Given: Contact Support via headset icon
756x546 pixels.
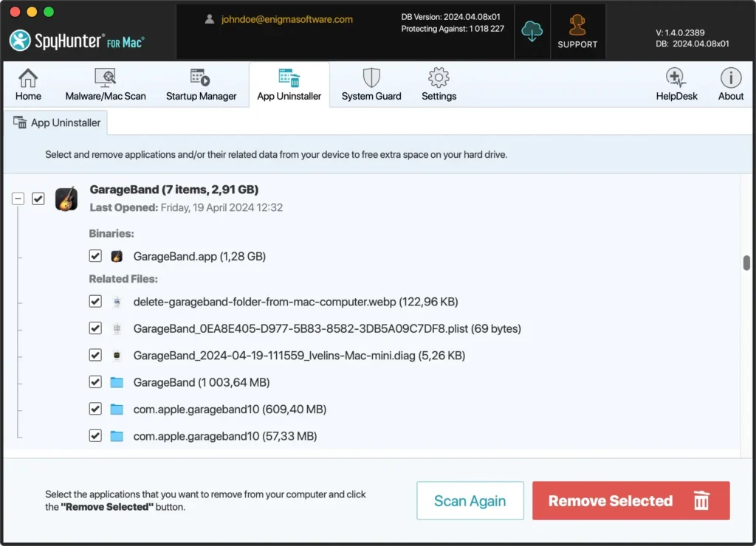Looking at the screenshot, I should point(577,32).
